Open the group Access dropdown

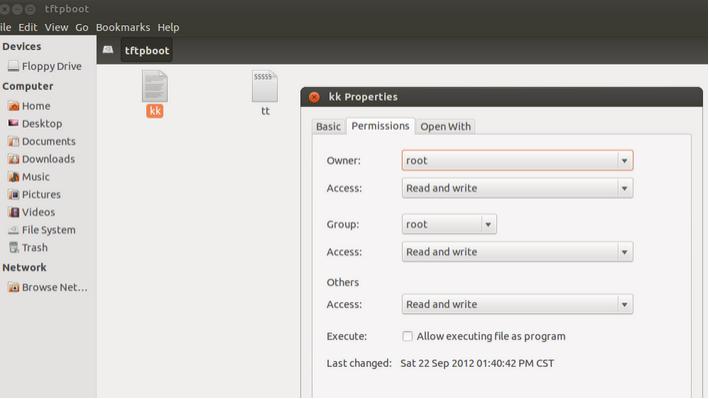pos(517,252)
